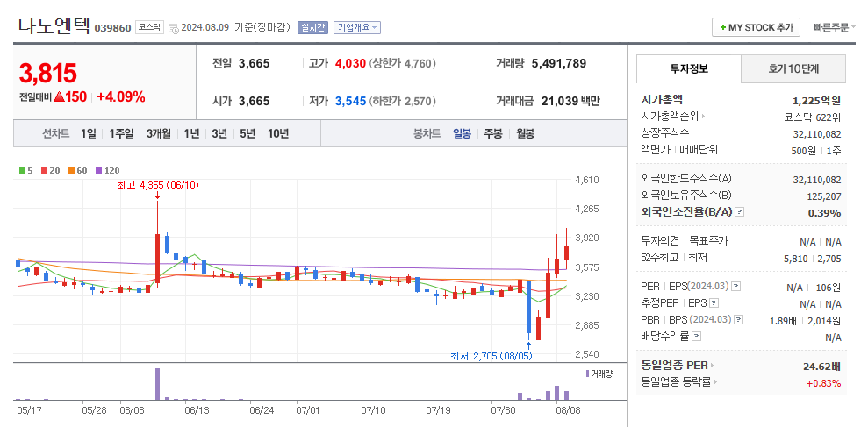
Task: Click the 하한가 2,570 text
Action: [x=402, y=101]
